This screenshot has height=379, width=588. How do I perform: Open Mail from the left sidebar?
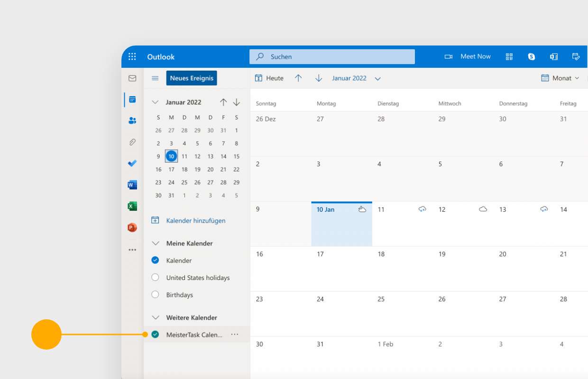click(132, 78)
